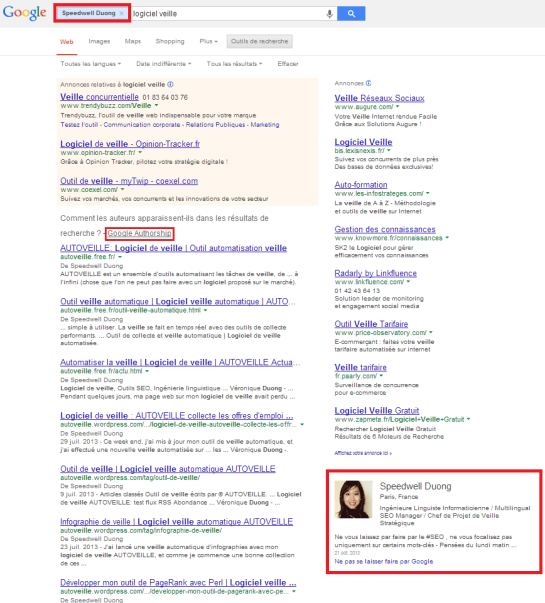The width and height of the screenshot is (545, 603).
Task: Focus the search box containing logiciel veille
Action: [228, 14]
